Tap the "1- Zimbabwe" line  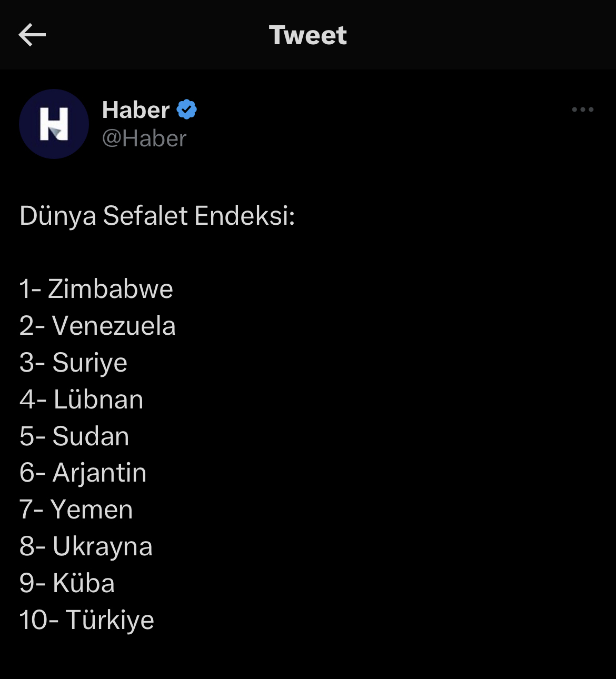point(96,289)
